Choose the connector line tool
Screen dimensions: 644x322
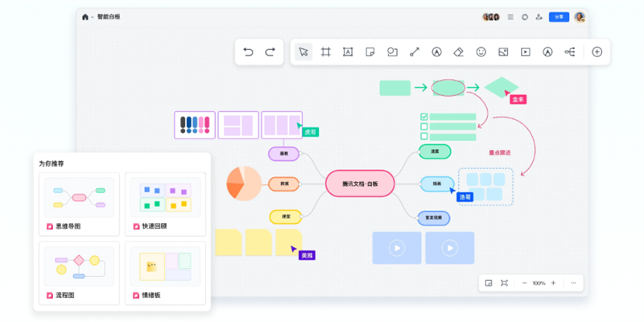415,52
